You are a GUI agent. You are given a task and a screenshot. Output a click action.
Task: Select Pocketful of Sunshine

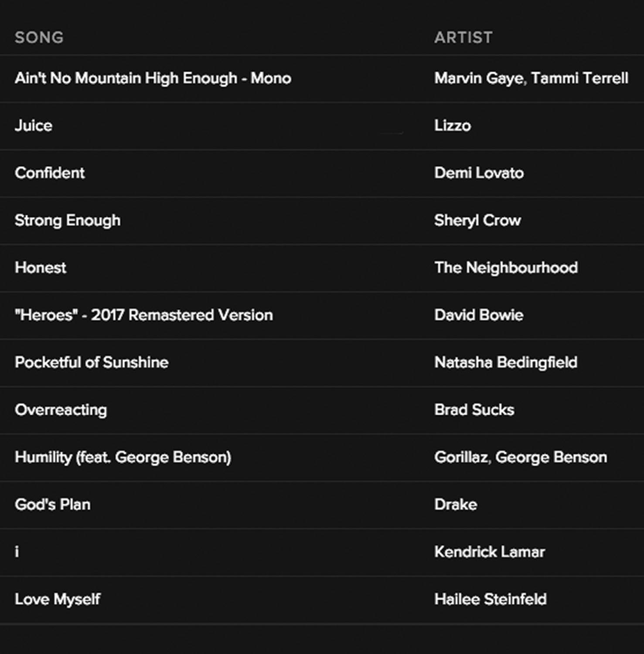[92, 363]
